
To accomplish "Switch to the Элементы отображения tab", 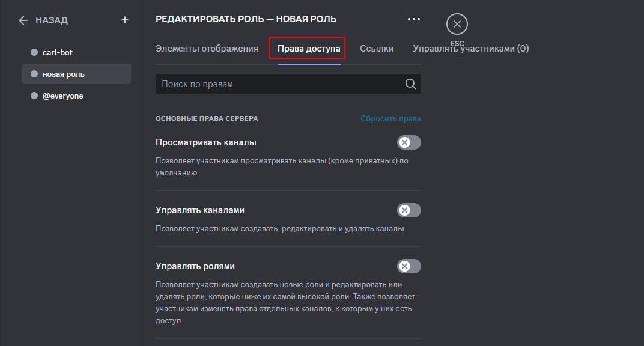I will coord(207,49).
